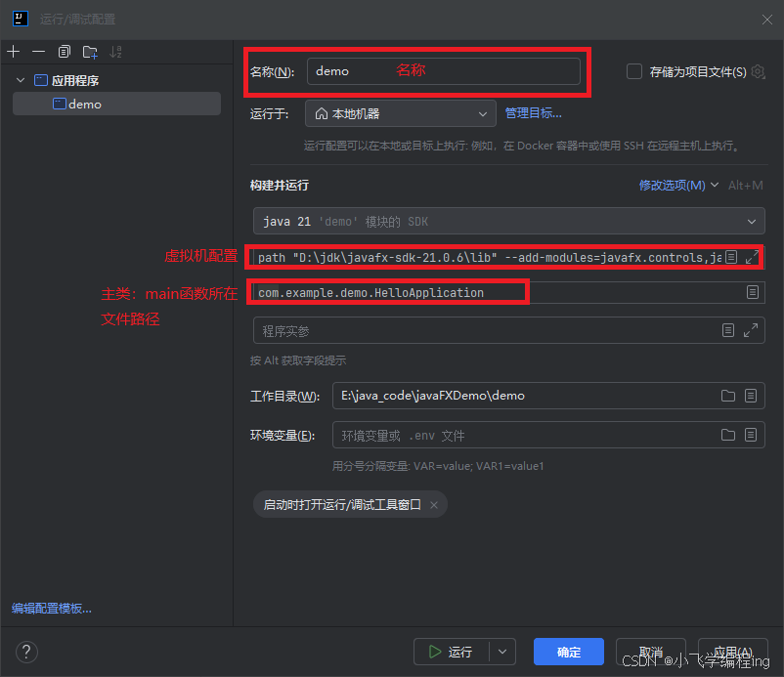Open the run button dropdown arrow
784x677 pixels.
click(502, 652)
